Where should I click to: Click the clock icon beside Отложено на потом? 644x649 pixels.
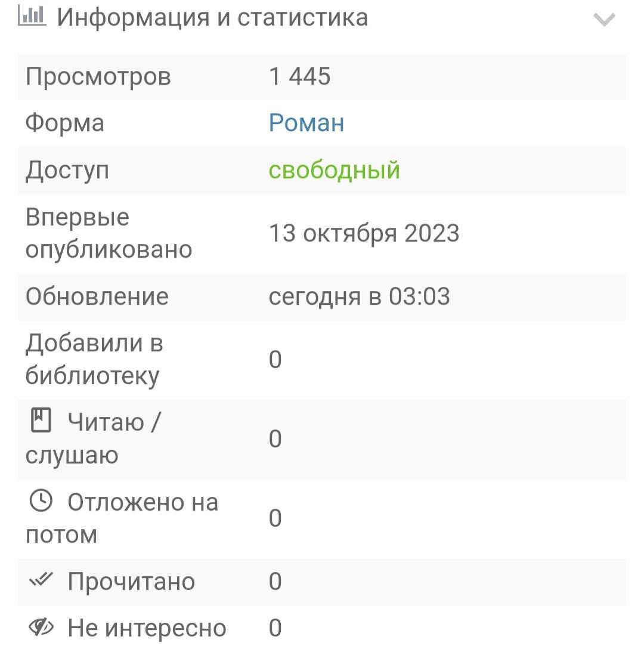click(x=41, y=501)
